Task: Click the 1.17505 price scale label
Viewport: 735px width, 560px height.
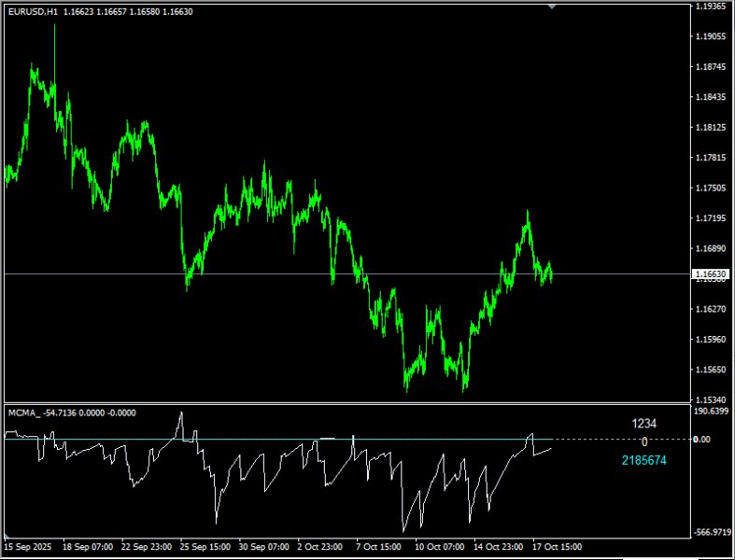Action: 711,188
